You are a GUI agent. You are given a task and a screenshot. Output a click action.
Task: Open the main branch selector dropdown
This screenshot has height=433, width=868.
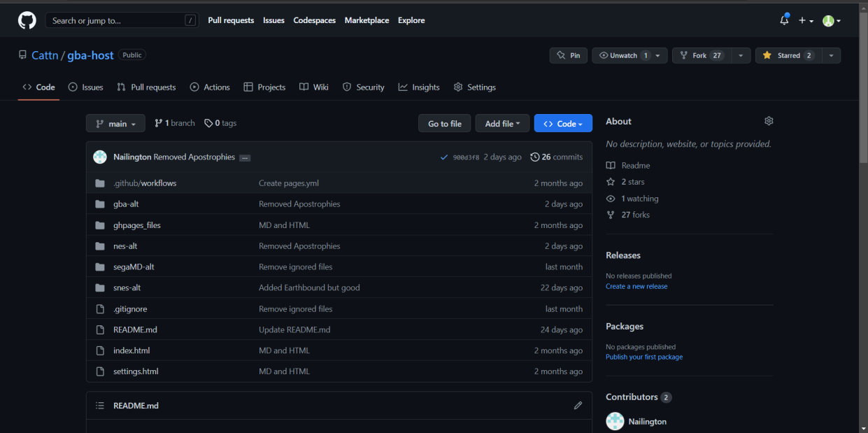[x=115, y=123]
